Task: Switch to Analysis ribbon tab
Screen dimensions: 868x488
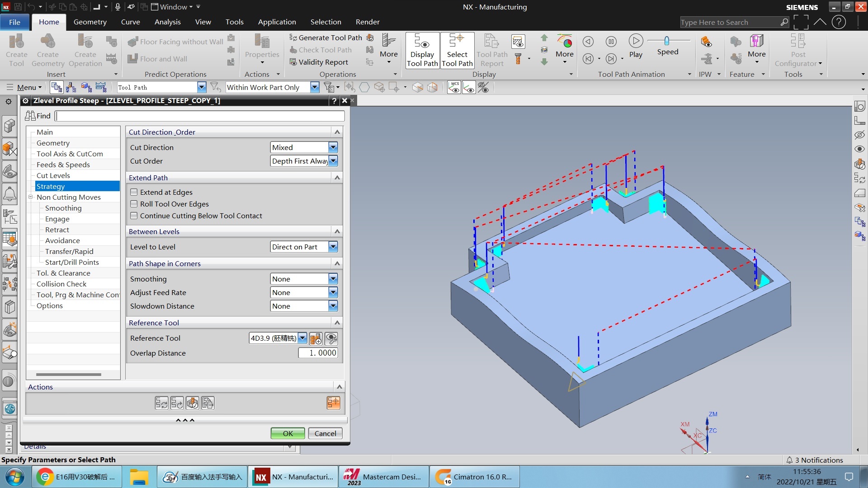Action: 167,22
